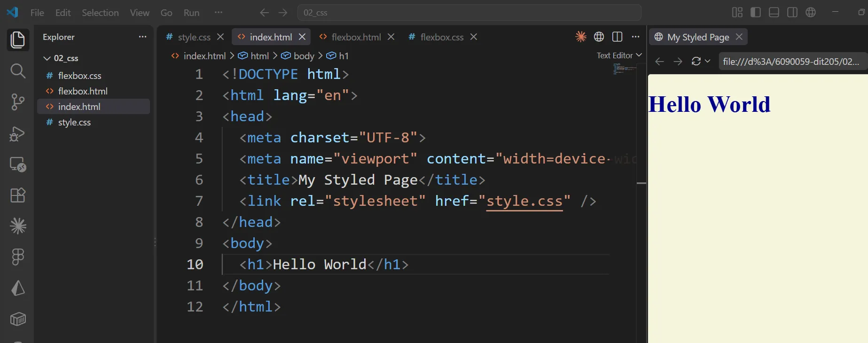This screenshot has height=343, width=868.
Task: Close the style.css tab
Action: coord(220,37)
